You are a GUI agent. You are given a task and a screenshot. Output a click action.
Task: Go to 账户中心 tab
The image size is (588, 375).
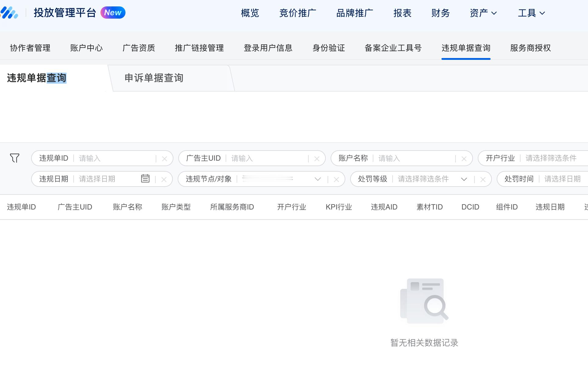pyautogui.click(x=86, y=48)
